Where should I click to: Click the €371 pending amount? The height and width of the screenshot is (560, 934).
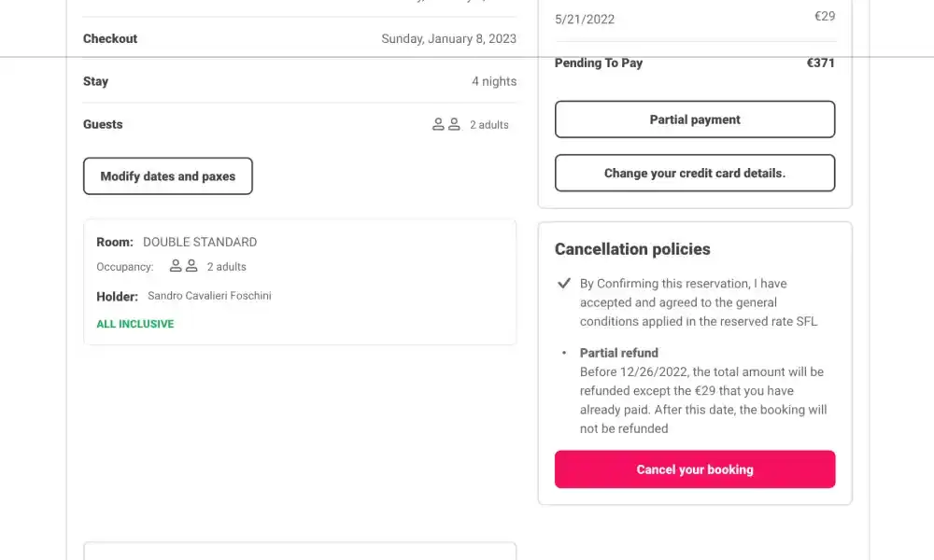[x=821, y=63]
